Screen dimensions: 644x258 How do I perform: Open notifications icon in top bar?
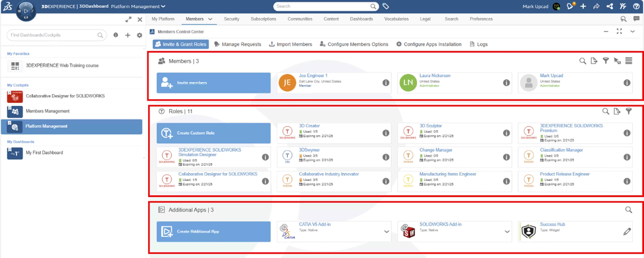point(570,6)
